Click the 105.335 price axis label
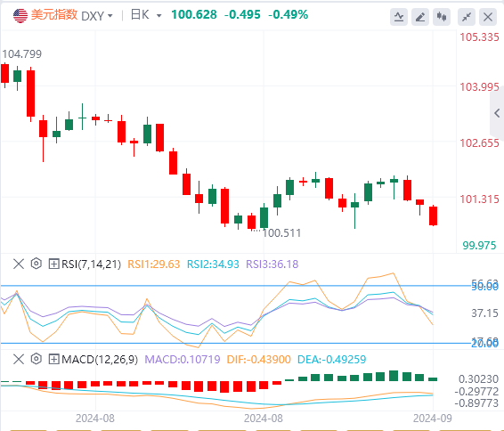Screen dimensions: 504x431 [x=479, y=37]
